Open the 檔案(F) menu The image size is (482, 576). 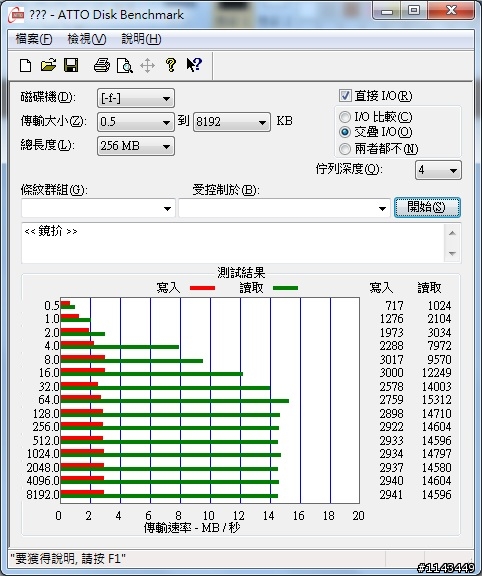point(34,39)
